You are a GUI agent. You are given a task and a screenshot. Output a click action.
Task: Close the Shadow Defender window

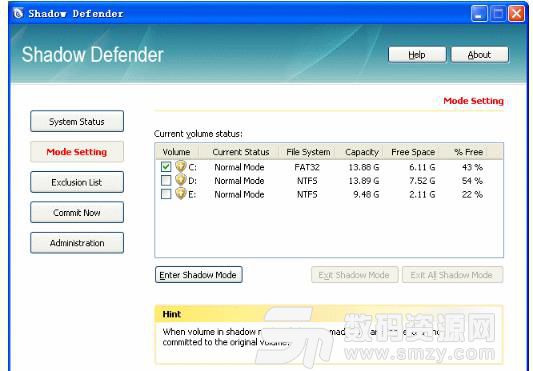516,14
